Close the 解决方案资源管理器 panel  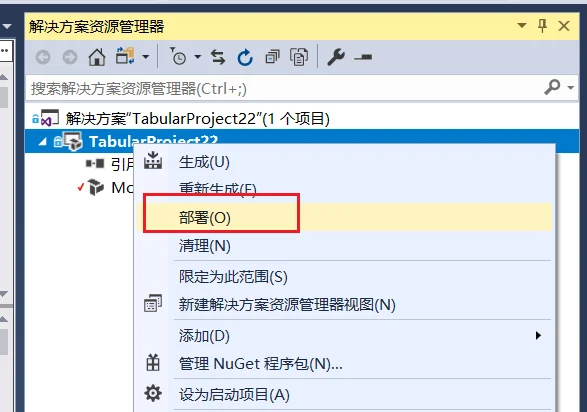[x=564, y=26]
